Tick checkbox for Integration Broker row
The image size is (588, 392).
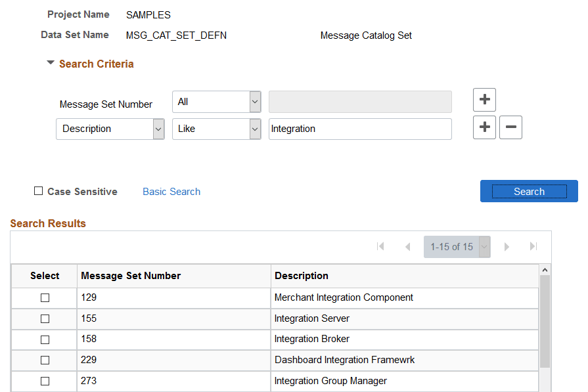pos(45,339)
